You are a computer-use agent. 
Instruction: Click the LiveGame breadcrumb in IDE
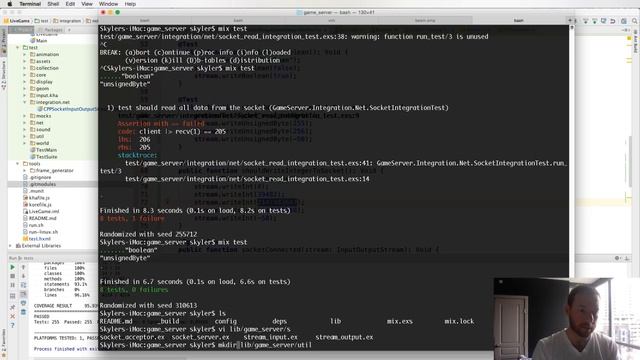click(x=17, y=21)
